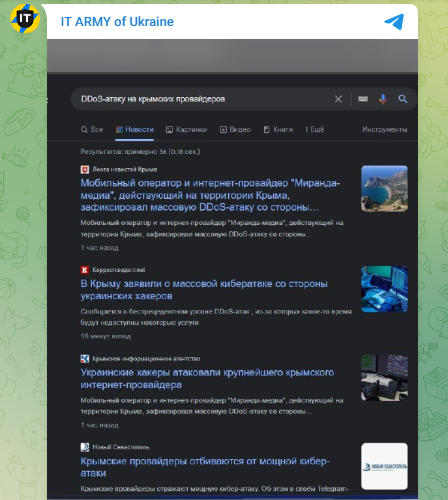The image size is (448, 500).
Task: Open IT ARMY of Ukraine channel title
Action: [117, 22]
